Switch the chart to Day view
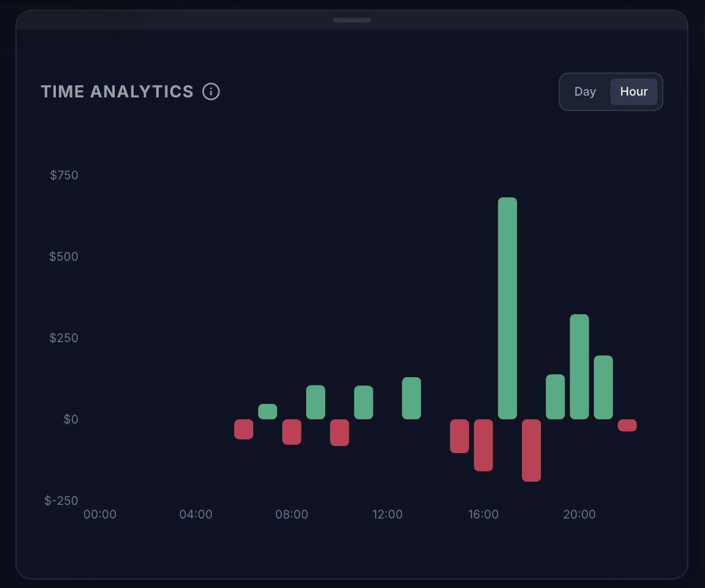The image size is (705, 588). click(x=585, y=91)
